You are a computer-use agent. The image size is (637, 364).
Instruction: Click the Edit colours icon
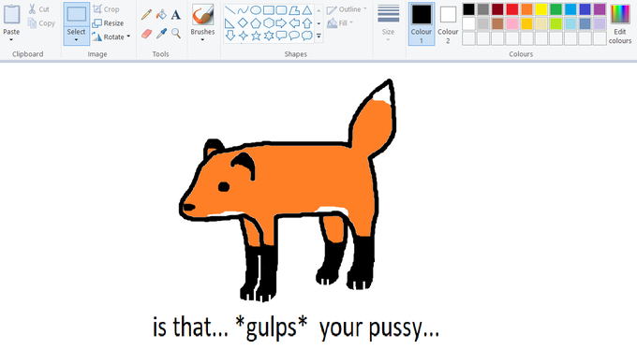(620, 24)
